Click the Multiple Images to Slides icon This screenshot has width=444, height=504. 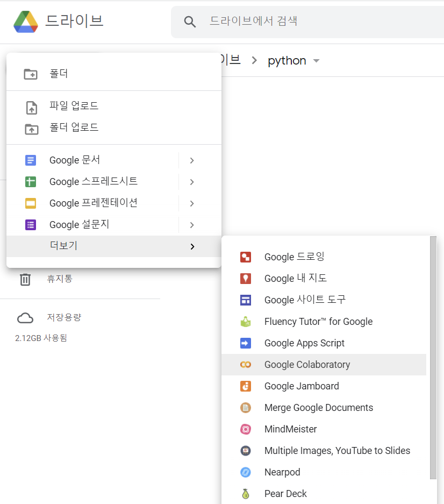point(246,451)
